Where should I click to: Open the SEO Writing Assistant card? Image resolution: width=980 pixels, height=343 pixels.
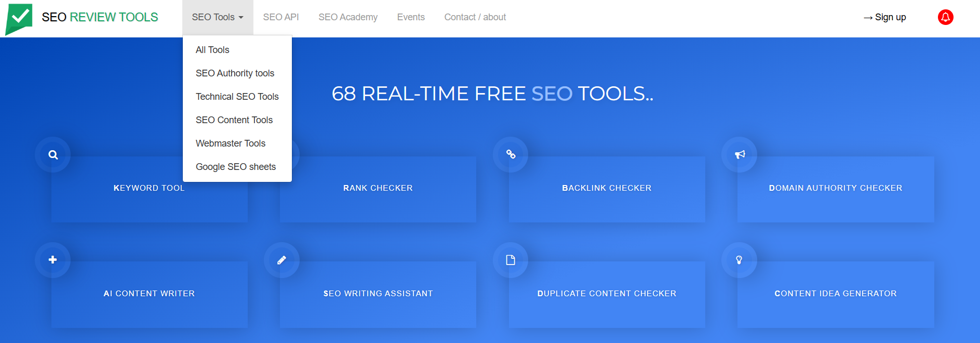pyautogui.click(x=378, y=295)
